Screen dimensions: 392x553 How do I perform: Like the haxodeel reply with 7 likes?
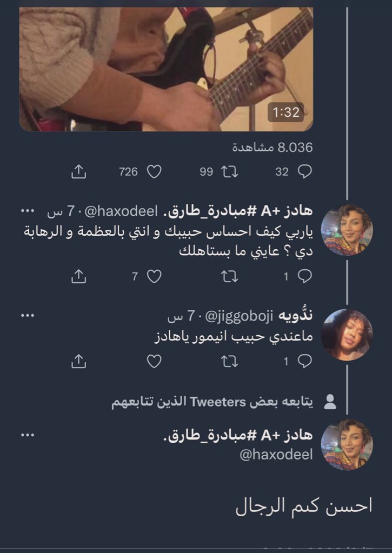[154, 277]
